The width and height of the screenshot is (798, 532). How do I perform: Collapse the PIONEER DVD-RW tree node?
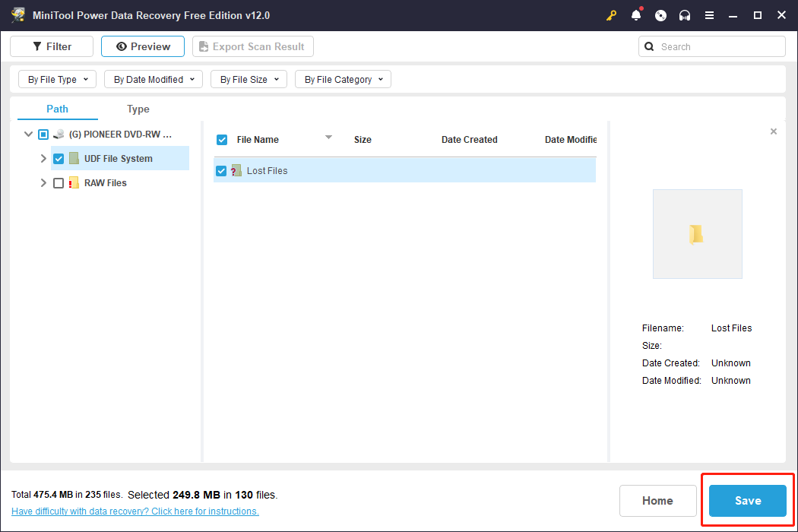coord(29,135)
